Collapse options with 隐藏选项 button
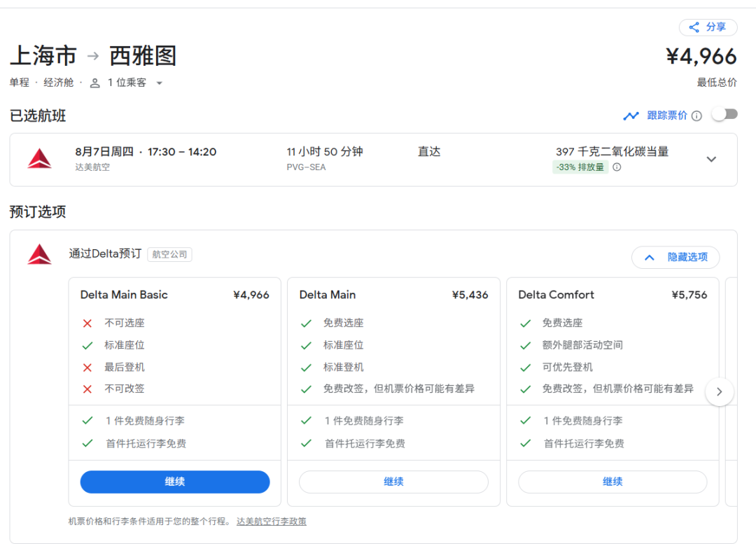756x544 pixels. [x=675, y=257]
